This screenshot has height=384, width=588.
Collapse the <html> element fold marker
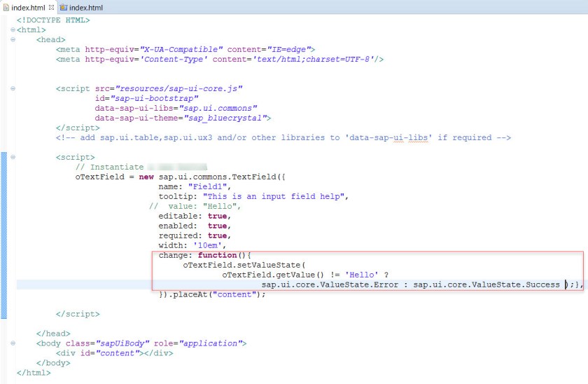(x=13, y=29)
